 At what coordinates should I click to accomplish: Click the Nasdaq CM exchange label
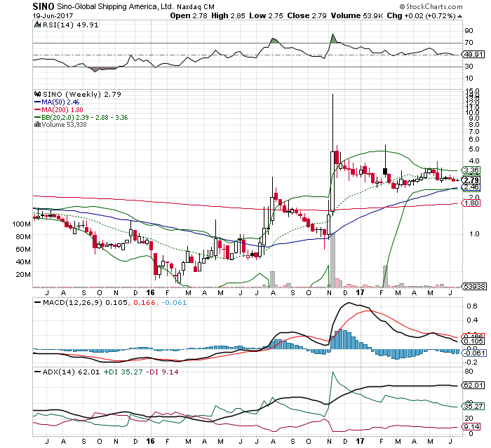pyautogui.click(x=196, y=6)
